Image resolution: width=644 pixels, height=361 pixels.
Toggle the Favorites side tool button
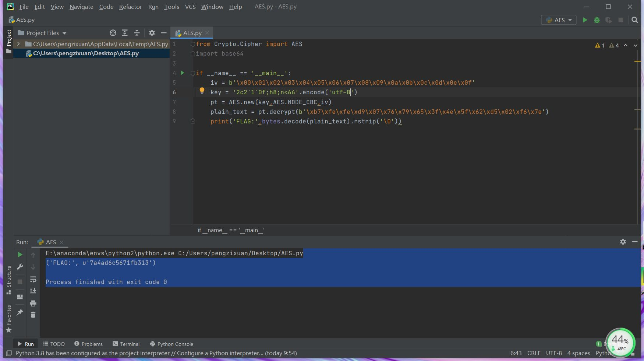pyautogui.click(x=9, y=318)
